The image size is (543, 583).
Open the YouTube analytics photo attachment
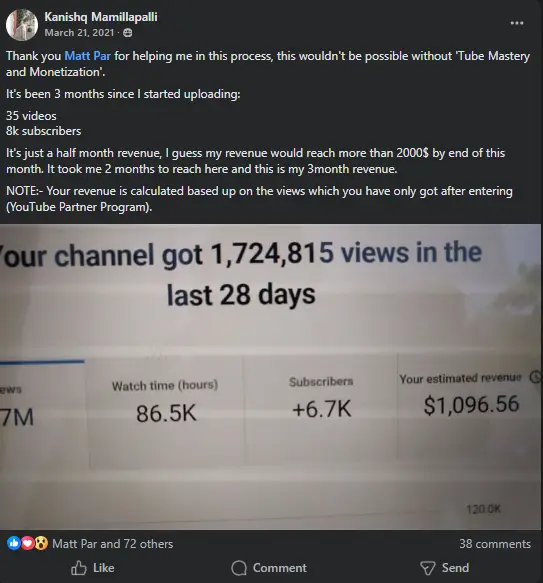pos(270,376)
